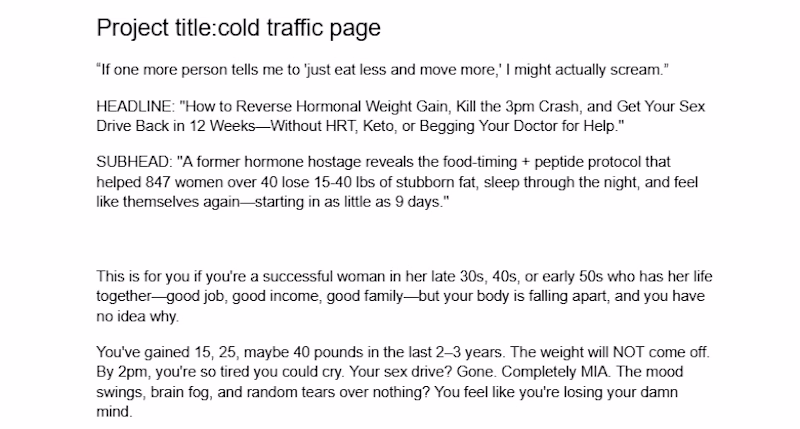This screenshot has width=800, height=429.
Task: Click the phrase 'Without HRT, Keto'
Action: tap(332, 126)
